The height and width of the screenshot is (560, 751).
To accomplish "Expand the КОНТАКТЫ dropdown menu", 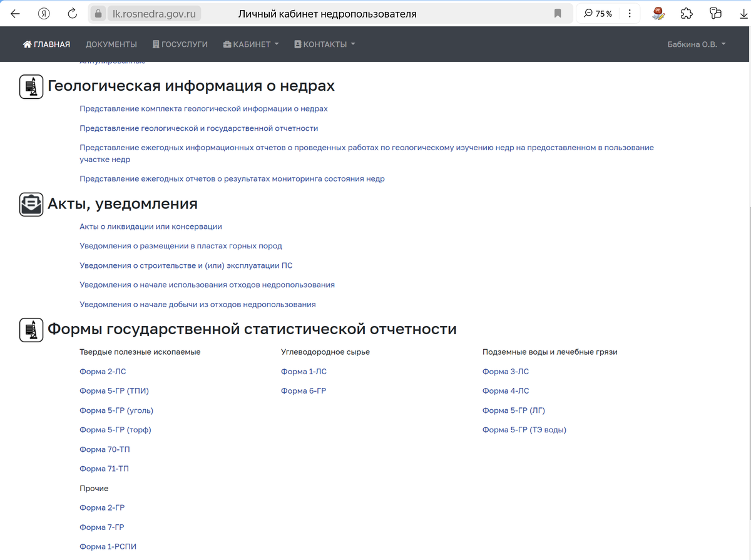I will (x=324, y=44).
